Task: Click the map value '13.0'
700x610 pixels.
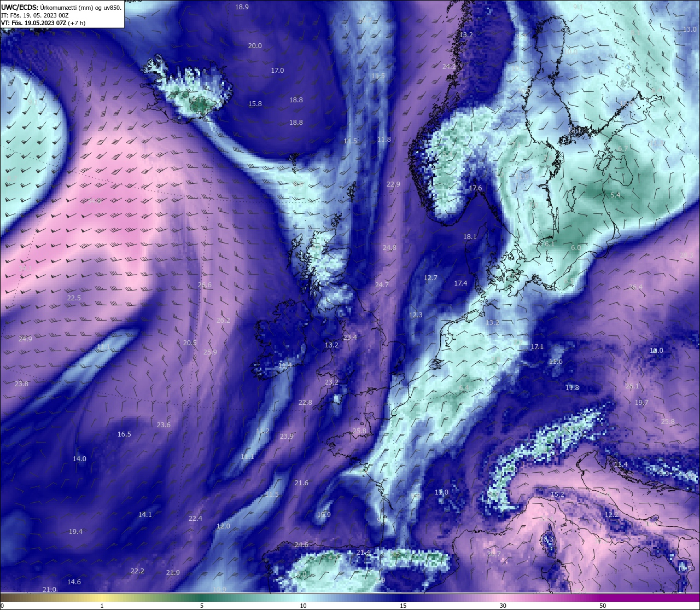Action: (x=690, y=30)
